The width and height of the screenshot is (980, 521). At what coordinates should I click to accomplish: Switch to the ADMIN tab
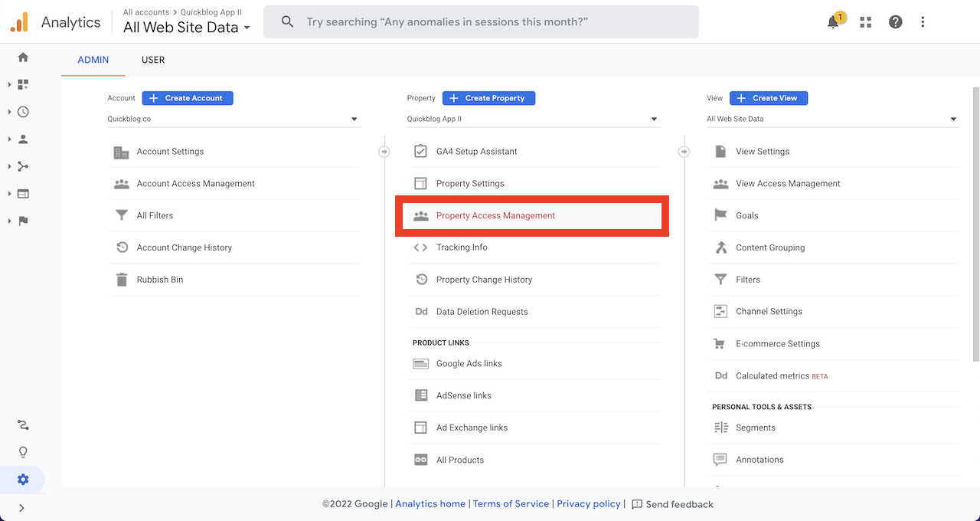pyautogui.click(x=93, y=60)
